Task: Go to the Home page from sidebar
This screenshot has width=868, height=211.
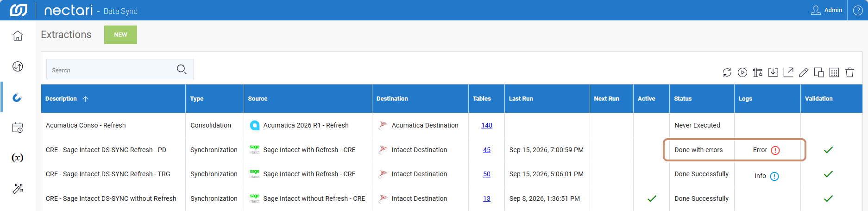Action: 18,36
